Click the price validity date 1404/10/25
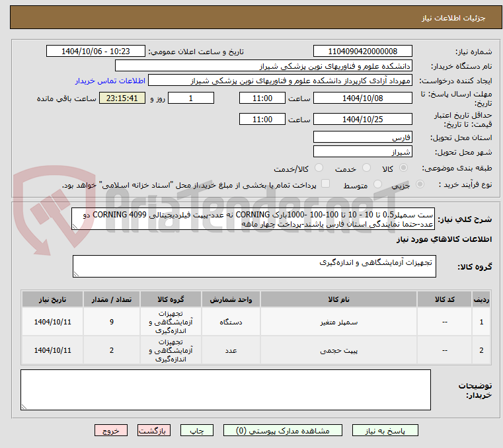The height and width of the screenshot is (448, 503). click(x=362, y=120)
